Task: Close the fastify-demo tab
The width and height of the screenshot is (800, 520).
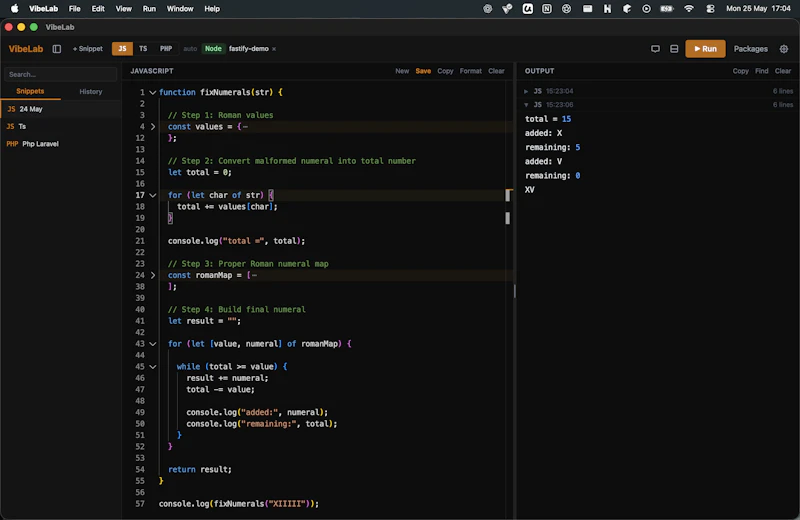Action: (x=274, y=49)
